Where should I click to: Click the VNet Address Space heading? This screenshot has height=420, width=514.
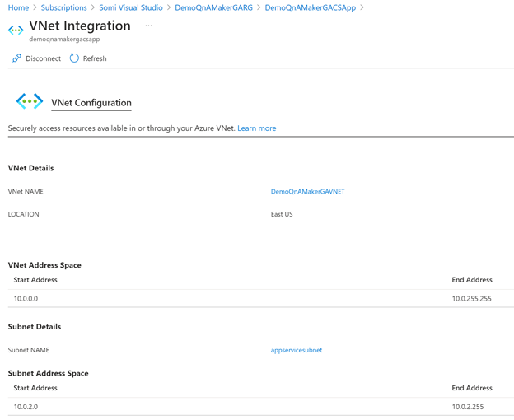point(44,265)
